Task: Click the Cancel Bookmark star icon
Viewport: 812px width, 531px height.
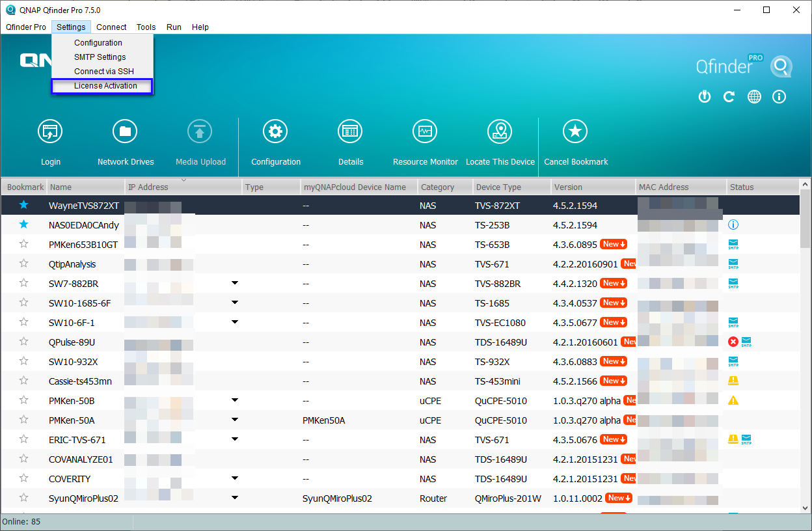Action: point(575,132)
